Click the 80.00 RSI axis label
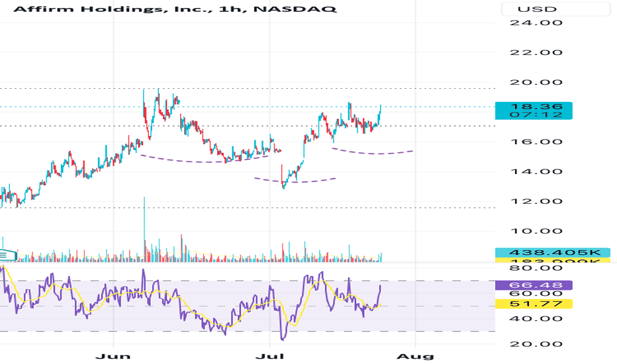This screenshot has width=617, height=364. tap(536, 269)
